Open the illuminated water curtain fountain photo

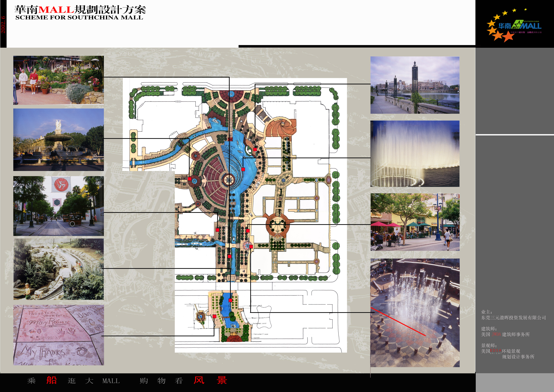pos(415,154)
